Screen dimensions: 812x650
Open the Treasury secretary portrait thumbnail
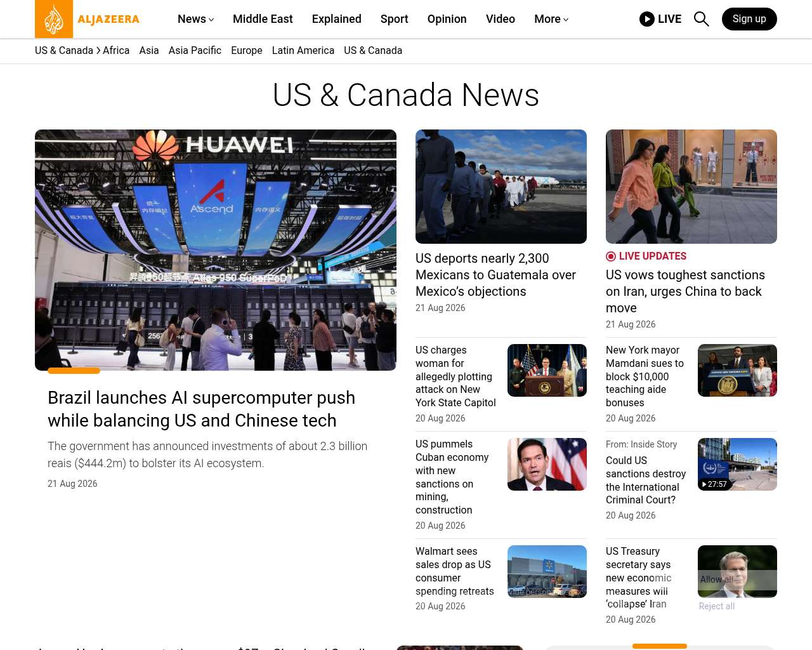tap(737, 571)
